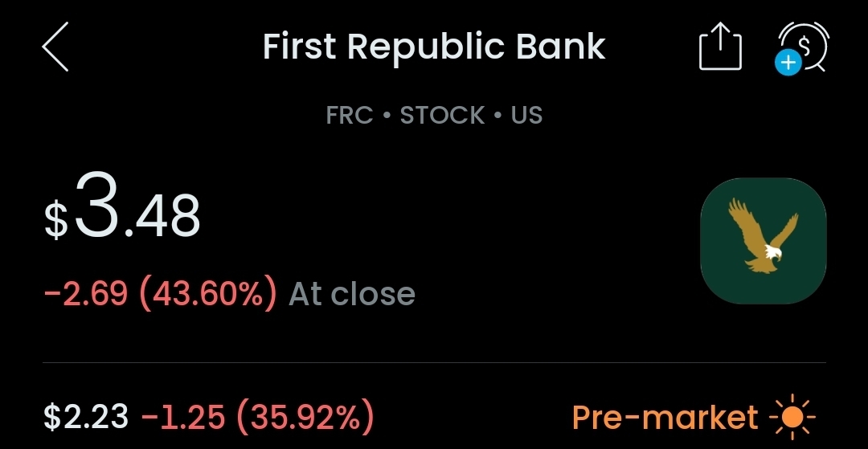Tap the orange sun icon
The height and width of the screenshot is (449, 868).
click(x=792, y=418)
